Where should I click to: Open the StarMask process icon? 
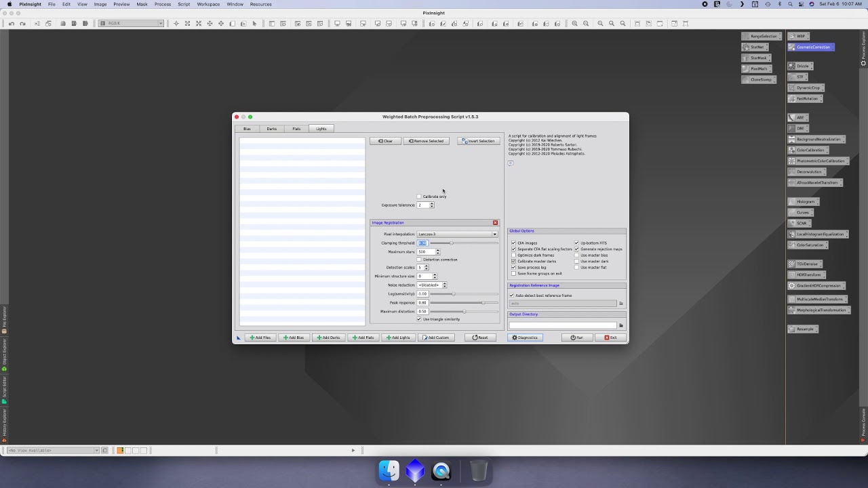coord(756,58)
